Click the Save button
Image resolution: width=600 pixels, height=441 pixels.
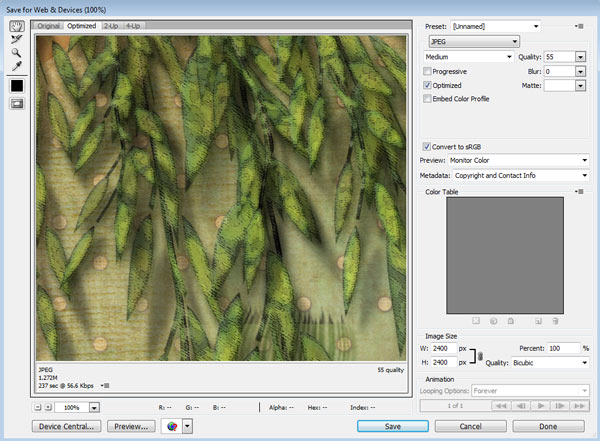pos(393,425)
